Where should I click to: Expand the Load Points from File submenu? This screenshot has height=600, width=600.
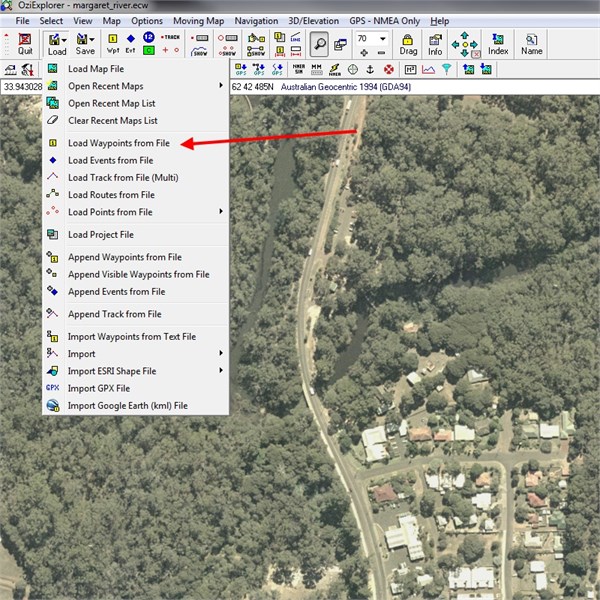221,211
